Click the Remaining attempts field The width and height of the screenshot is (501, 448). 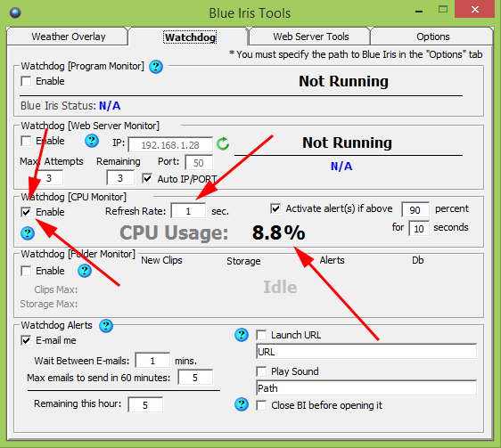pyautogui.click(x=120, y=178)
